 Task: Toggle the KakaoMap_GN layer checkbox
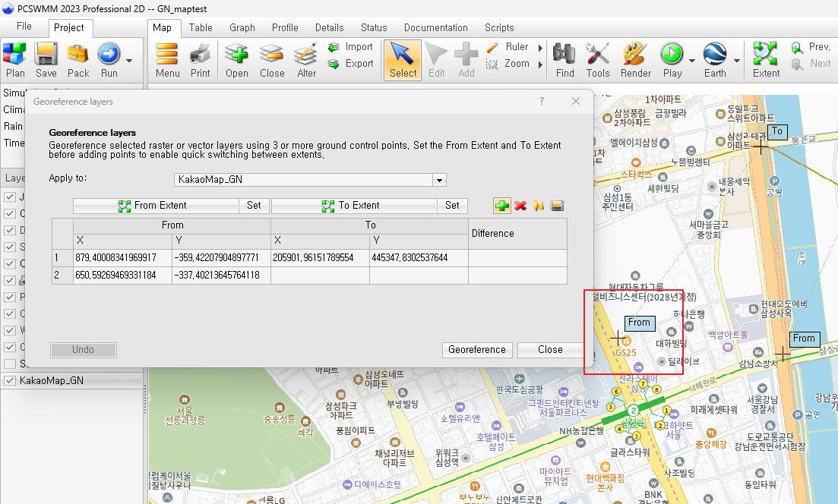[10, 380]
